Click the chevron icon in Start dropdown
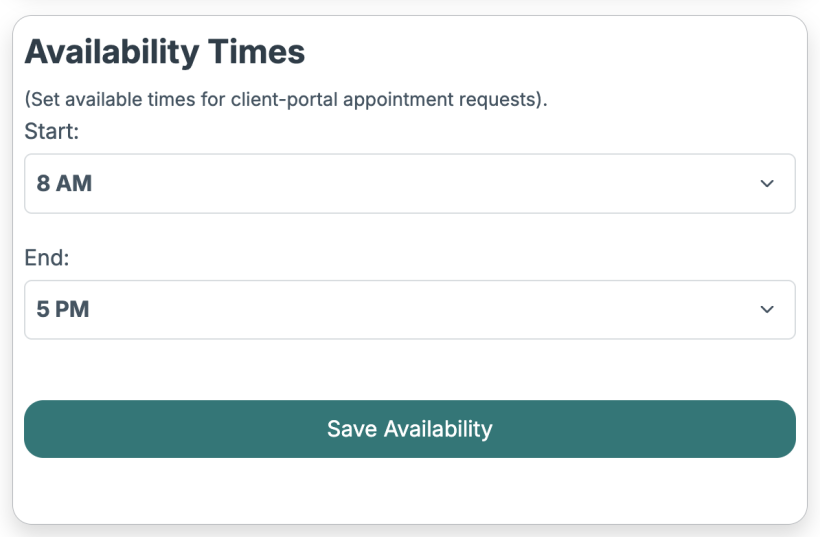Screen dimensions: 820x537 [x=767, y=184]
